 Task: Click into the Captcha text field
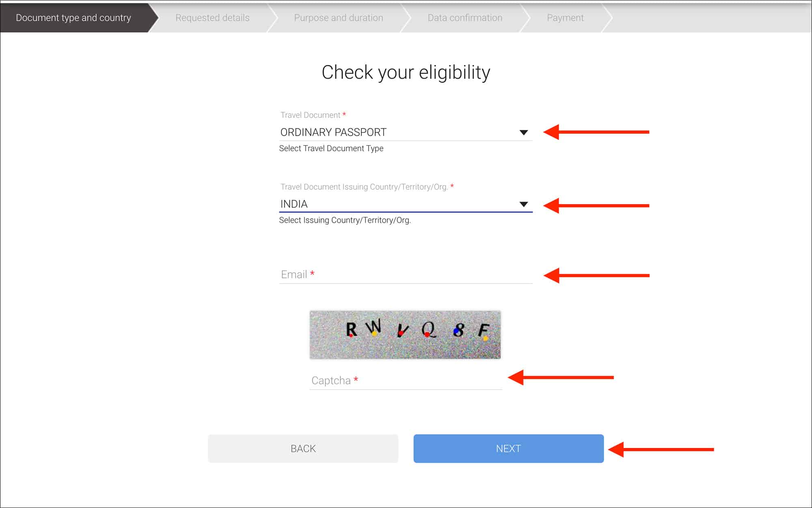click(x=406, y=381)
